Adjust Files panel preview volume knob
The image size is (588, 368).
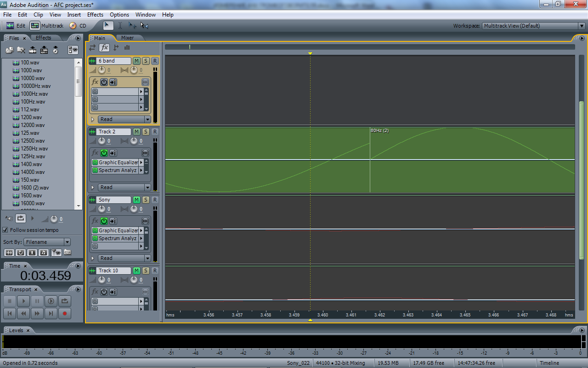coord(54,219)
